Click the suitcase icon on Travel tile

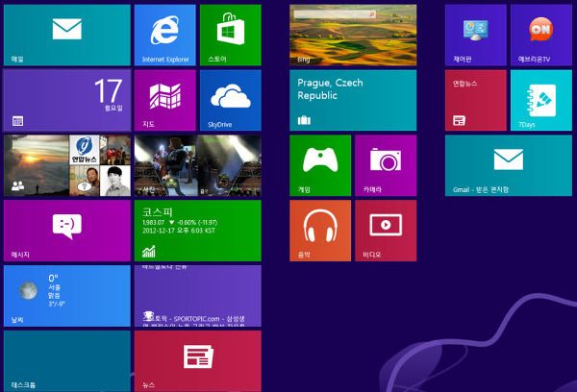(x=304, y=120)
